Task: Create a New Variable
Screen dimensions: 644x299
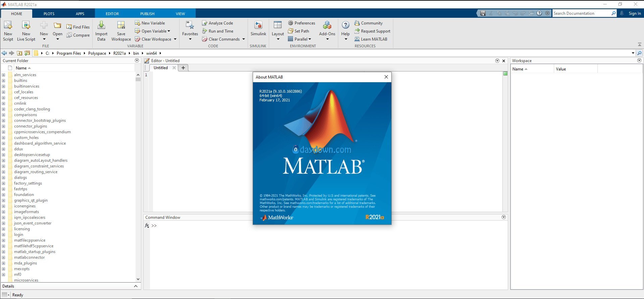Action: (x=150, y=23)
